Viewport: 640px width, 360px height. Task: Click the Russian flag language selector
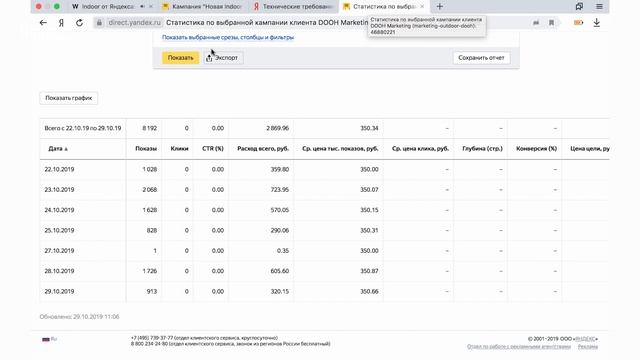(x=49, y=339)
